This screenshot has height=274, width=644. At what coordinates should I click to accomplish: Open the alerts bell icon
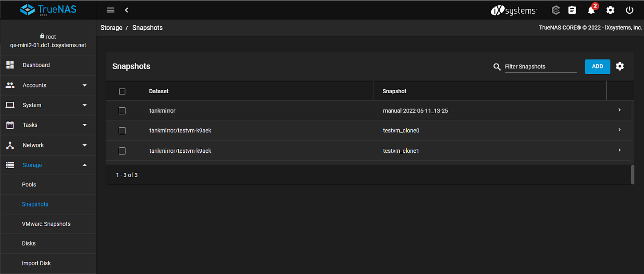pyautogui.click(x=591, y=10)
